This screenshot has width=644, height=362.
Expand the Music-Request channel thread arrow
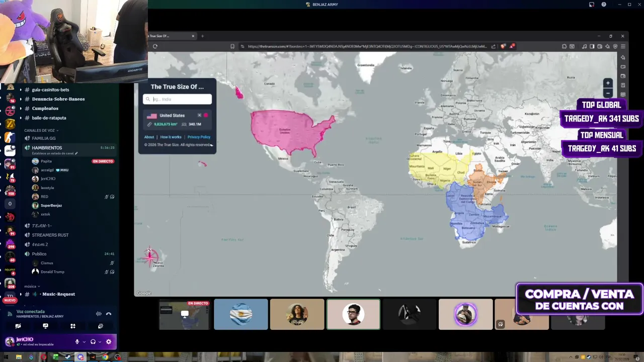pyautogui.click(x=21, y=294)
